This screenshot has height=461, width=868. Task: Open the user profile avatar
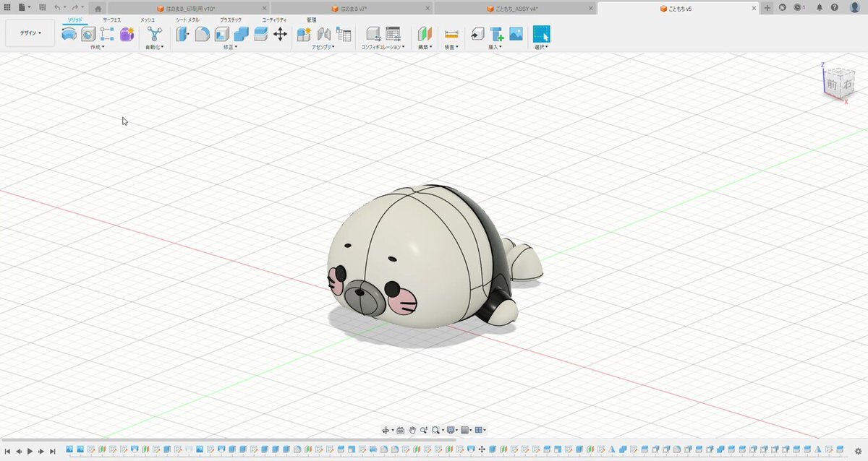[x=854, y=7]
